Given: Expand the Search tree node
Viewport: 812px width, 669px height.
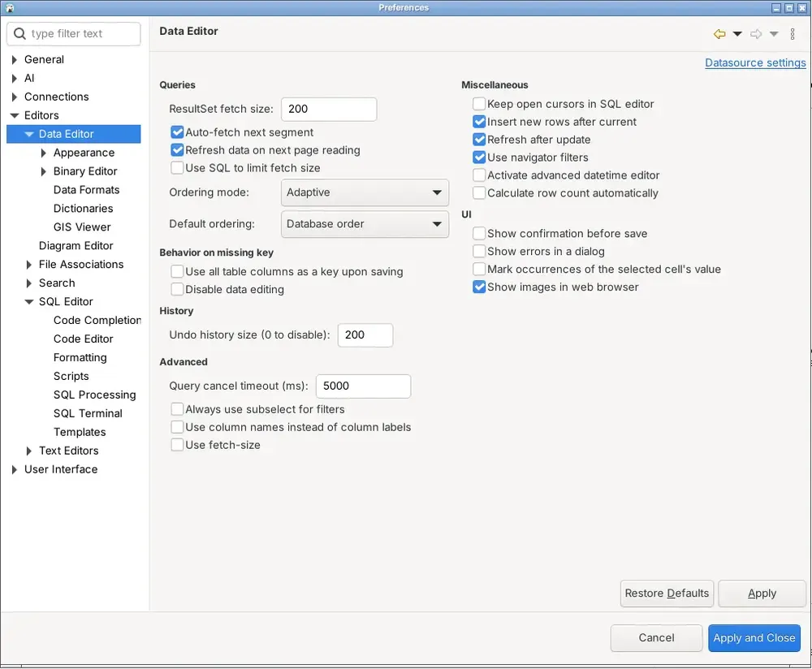Looking at the screenshot, I should point(29,283).
